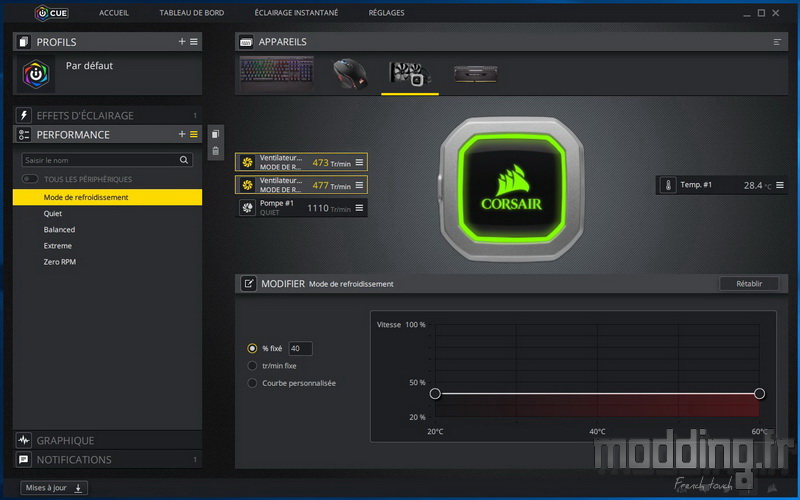Select the Balanced preset
Screen dimensions: 800x500
(59, 230)
